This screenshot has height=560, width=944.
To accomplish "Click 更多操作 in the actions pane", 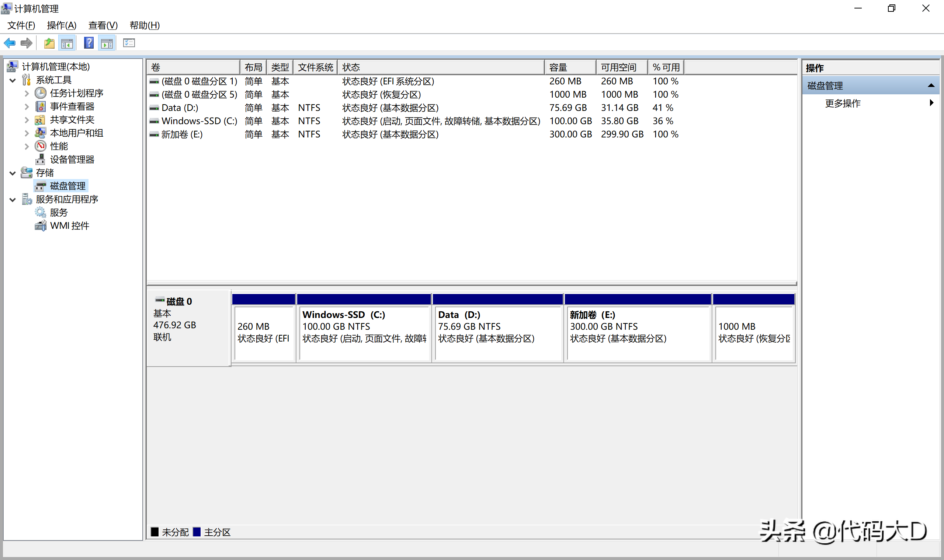I will click(x=843, y=103).
